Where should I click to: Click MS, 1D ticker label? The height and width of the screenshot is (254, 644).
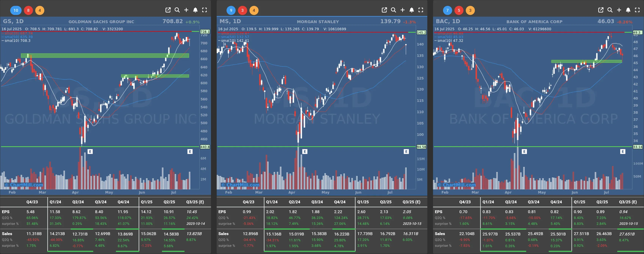click(x=230, y=21)
